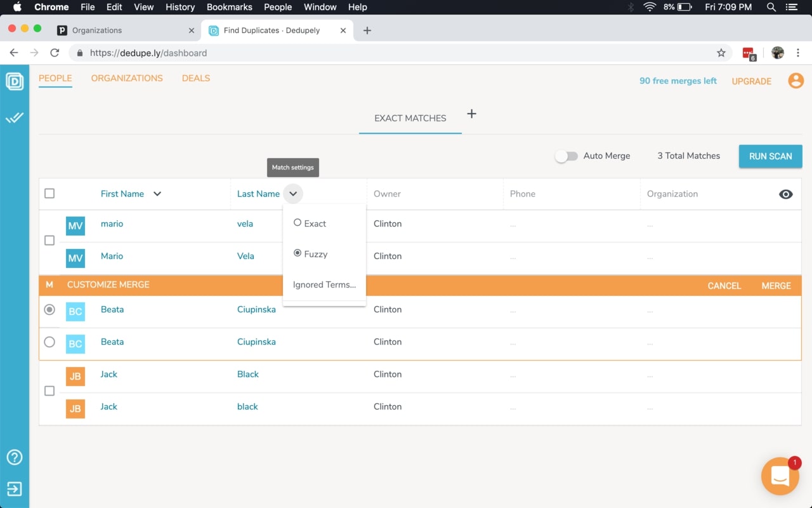This screenshot has height=508, width=812.
Task: Open Spotlight search in menu bar
Action: click(771, 7)
